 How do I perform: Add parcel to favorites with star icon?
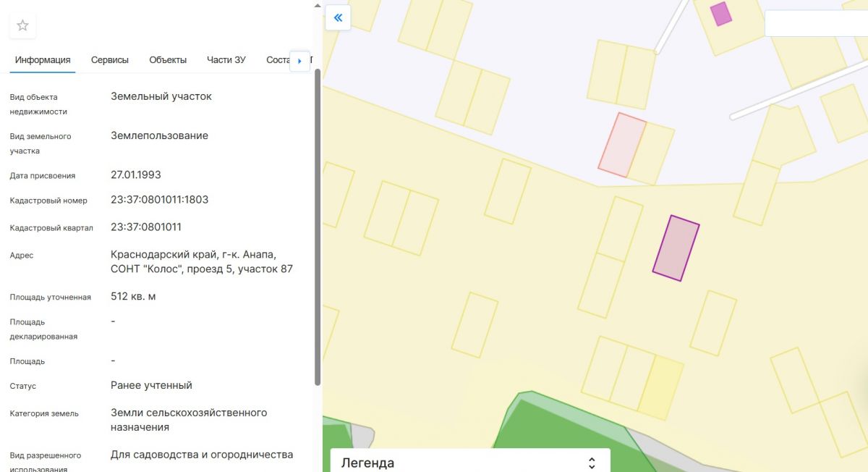tap(22, 26)
